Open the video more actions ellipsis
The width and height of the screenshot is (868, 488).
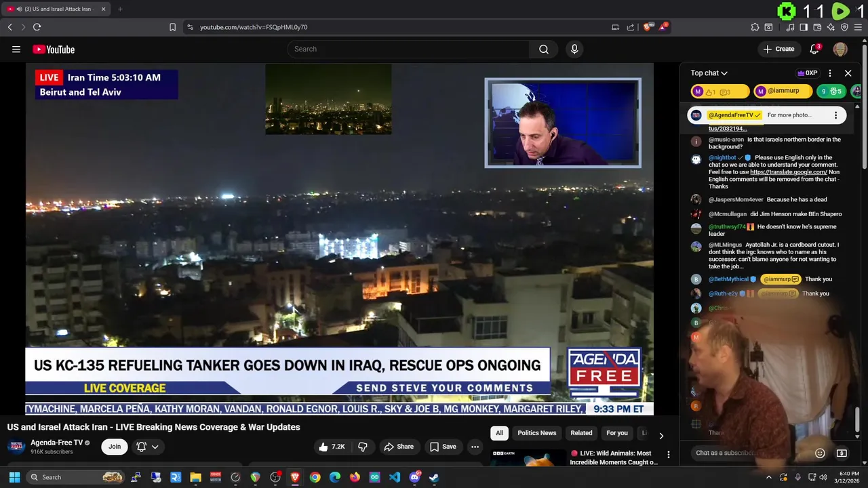coord(475,447)
